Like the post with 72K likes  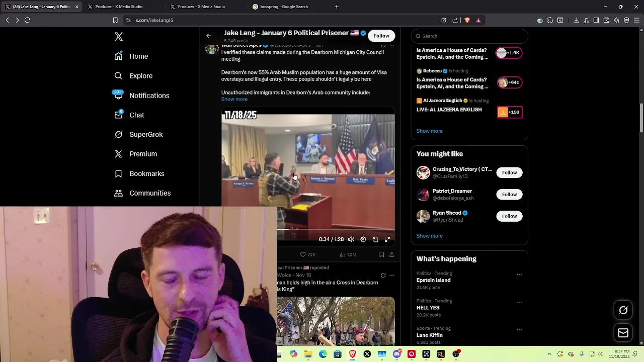coord(307,255)
